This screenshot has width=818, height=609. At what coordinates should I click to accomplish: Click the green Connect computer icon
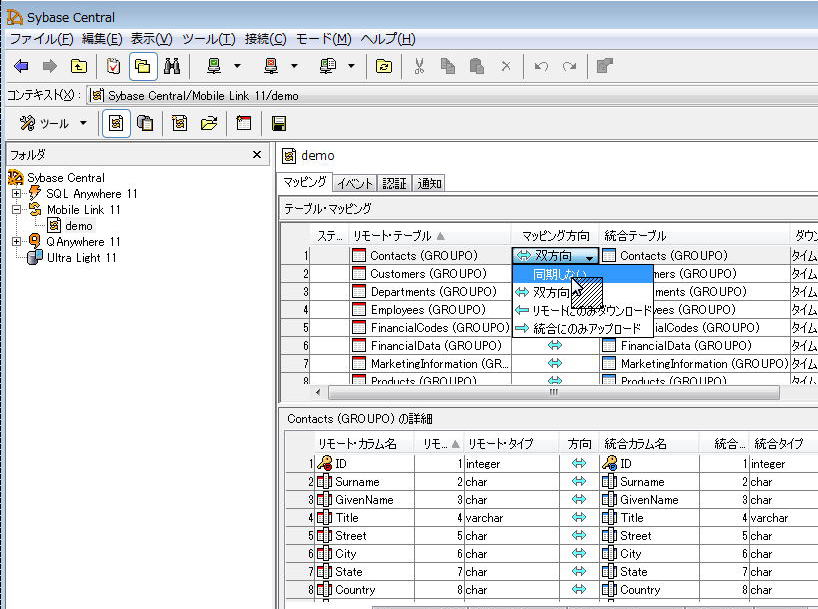tap(214, 67)
